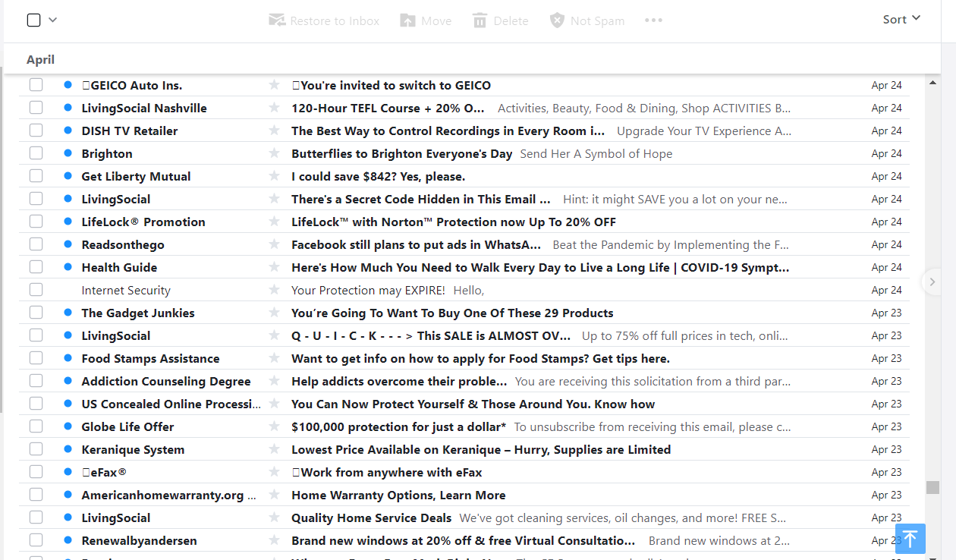
Task: Open 'Quality Home Service Deals' email
Action: (372, 518)
